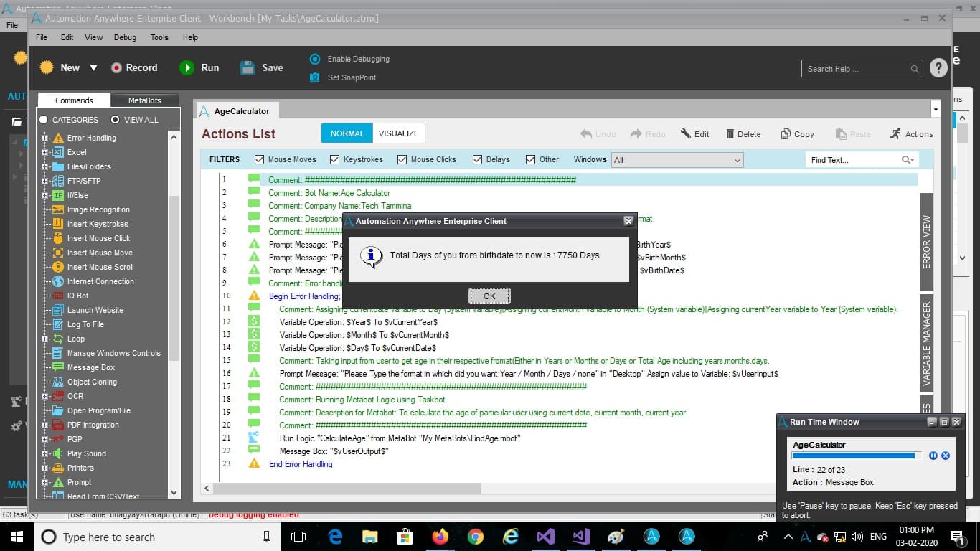Click the Record icon in the toolbar
Image resolution: width=980 pixels, height=551 pixels.
tap(116, 67)
